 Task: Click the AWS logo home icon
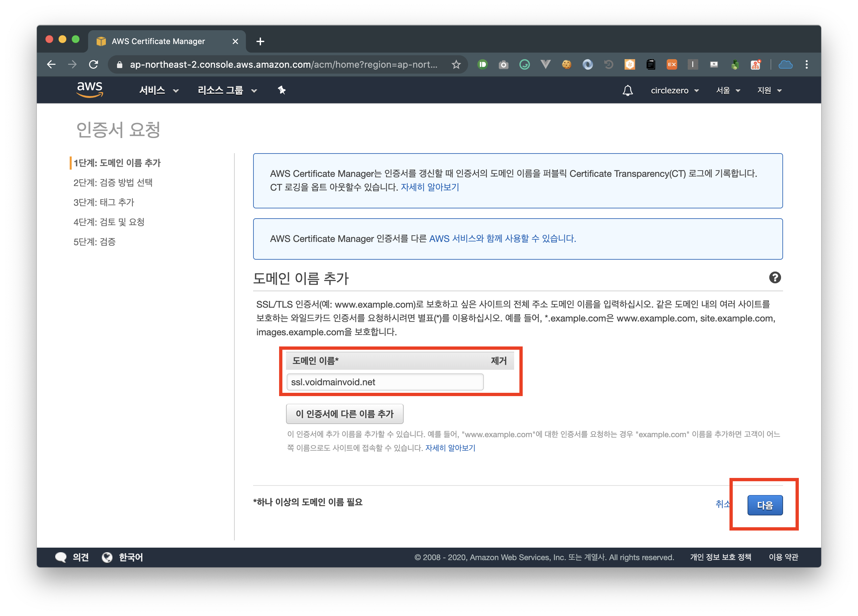pos(90,90)
